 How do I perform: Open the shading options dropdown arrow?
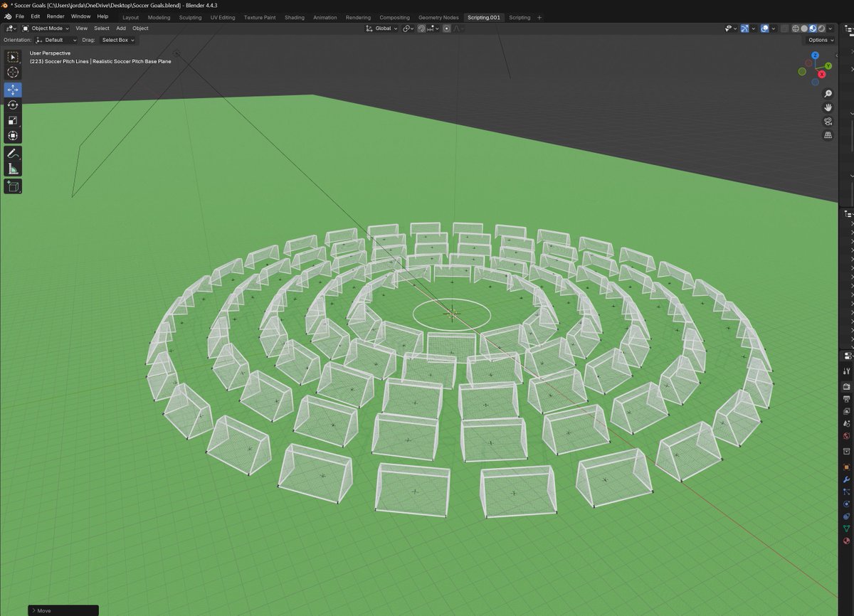pos(831,28)
